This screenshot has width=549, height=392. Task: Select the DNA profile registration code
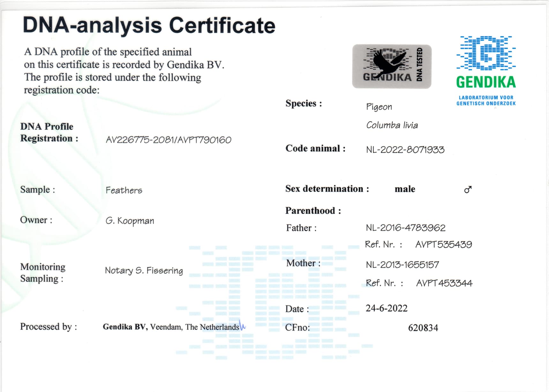[169, 140]
